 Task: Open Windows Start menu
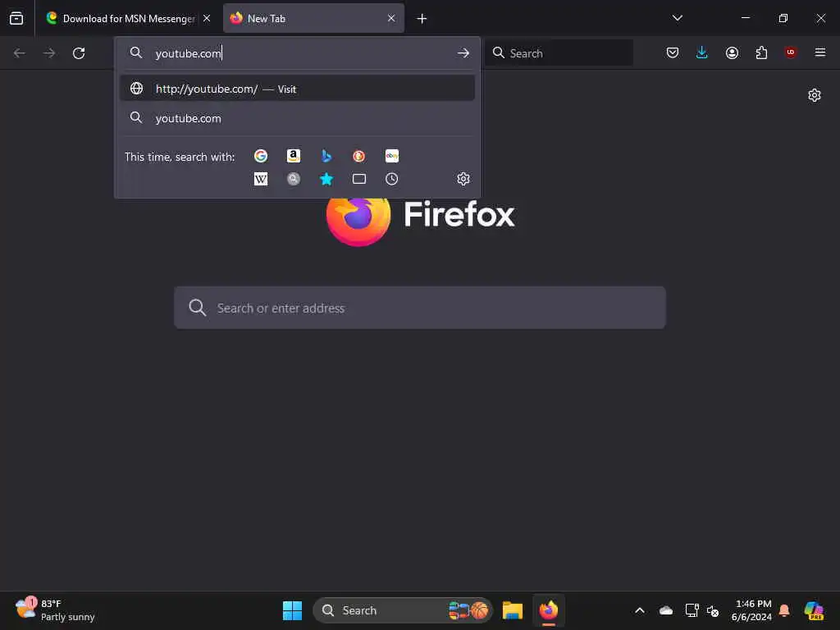tap(292, 610)
